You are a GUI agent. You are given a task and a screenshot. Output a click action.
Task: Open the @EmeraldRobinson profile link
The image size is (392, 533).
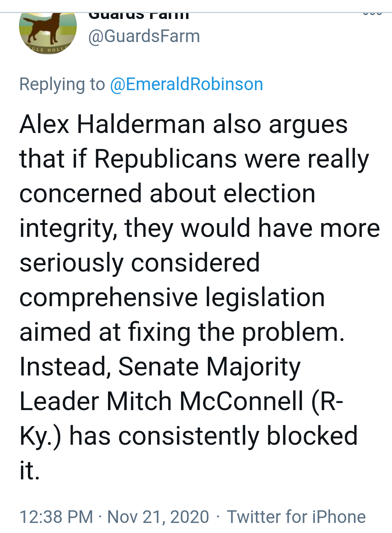(x=186, y=84)
